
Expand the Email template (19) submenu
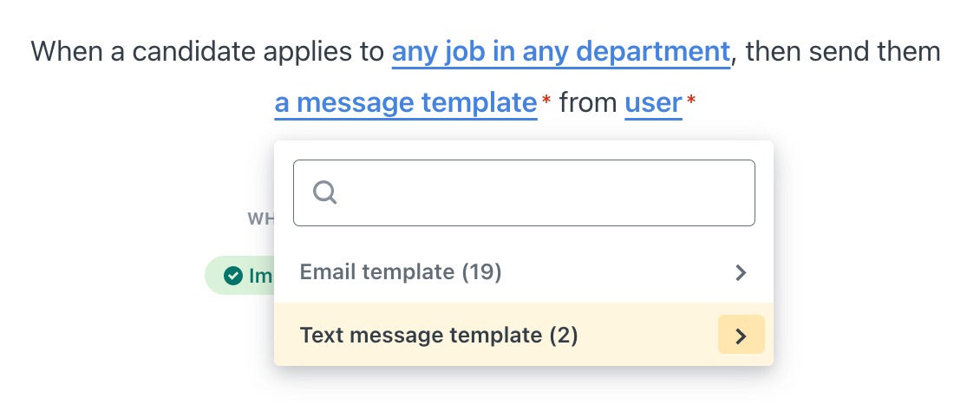tap(524, 272)
